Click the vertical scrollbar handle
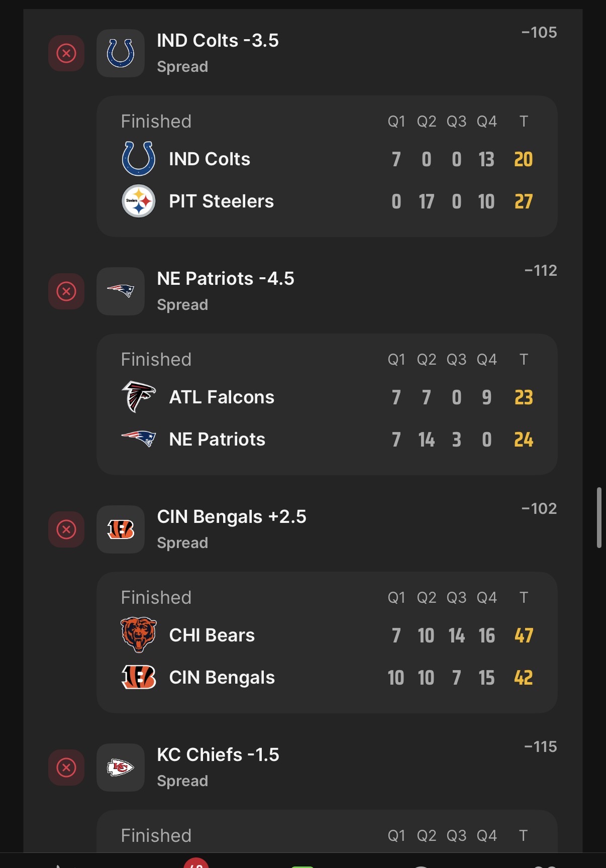606x868 pixels. pos(599,517)
